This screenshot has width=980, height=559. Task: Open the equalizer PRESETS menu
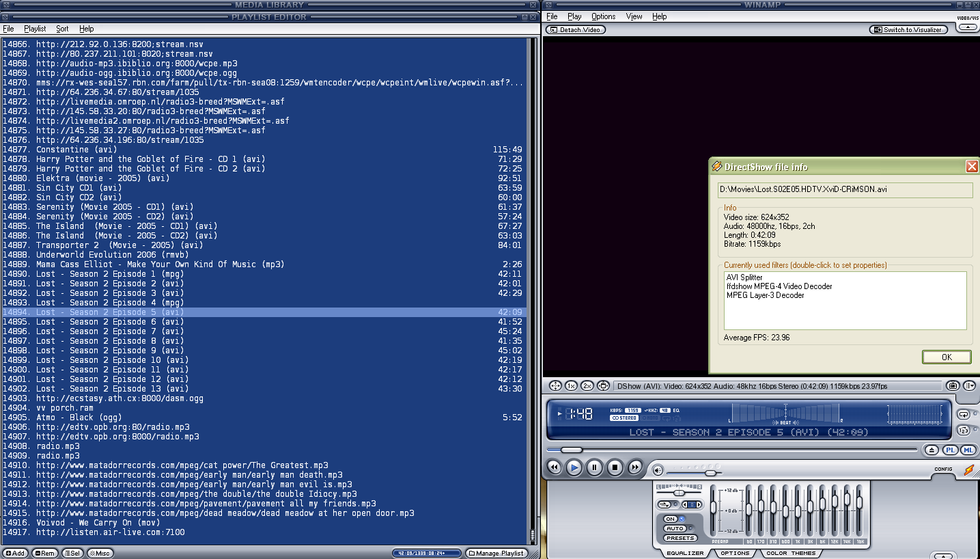(680, 538)
